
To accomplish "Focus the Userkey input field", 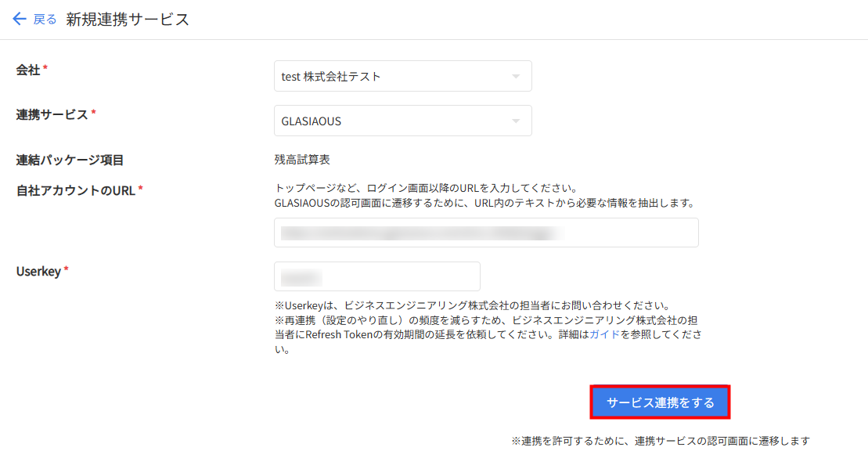I will [377, 276].
